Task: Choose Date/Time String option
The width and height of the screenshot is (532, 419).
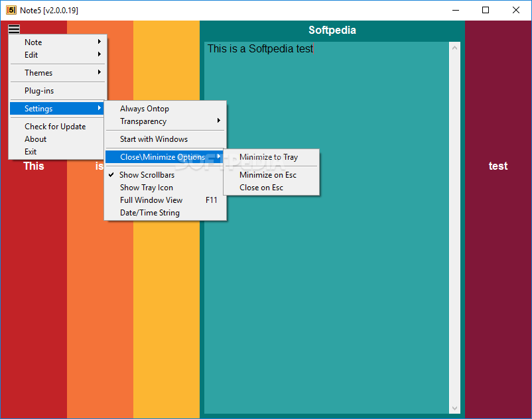Action: [x=165, y=213]
